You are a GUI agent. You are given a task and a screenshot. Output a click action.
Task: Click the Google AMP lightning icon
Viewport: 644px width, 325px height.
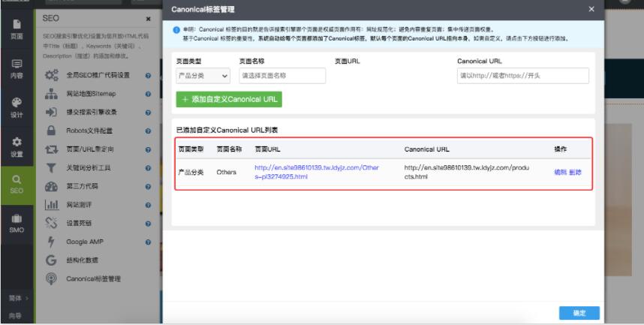[53, 240]
